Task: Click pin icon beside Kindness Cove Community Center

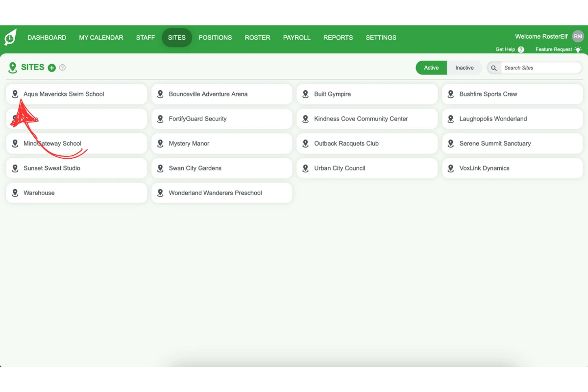Action: click(306, 119)
